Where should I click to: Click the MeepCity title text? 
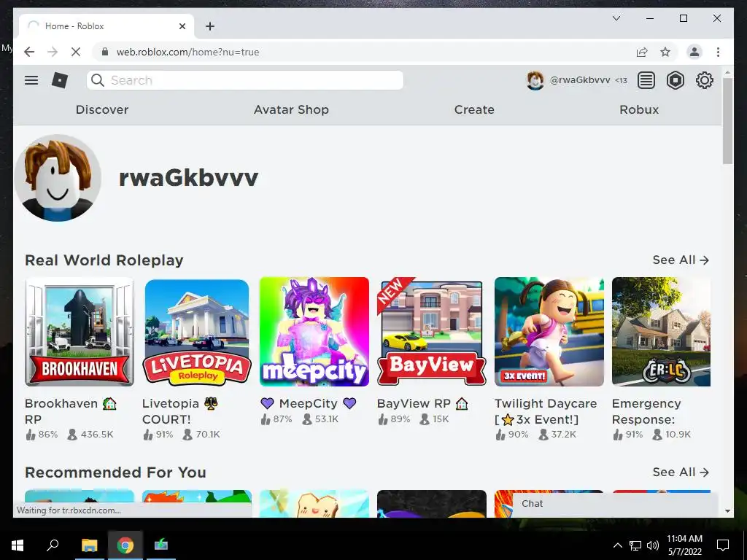click(309, 403)
